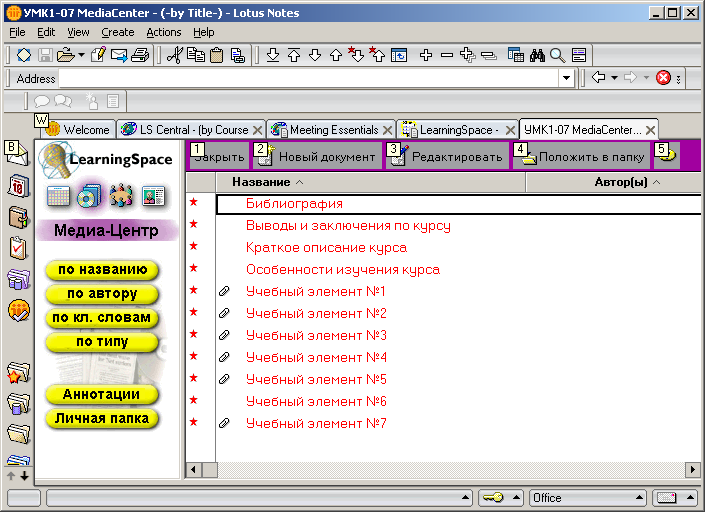Screen dimensions: 705x512
Task: Click the security key icon in status bar
Action: [494, 497]
